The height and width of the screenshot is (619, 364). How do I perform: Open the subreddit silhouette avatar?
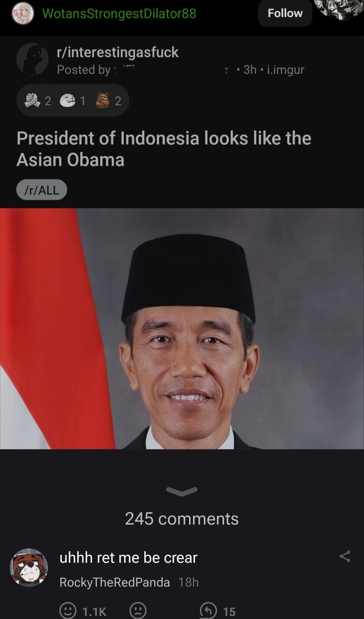[x=32, y=59]
